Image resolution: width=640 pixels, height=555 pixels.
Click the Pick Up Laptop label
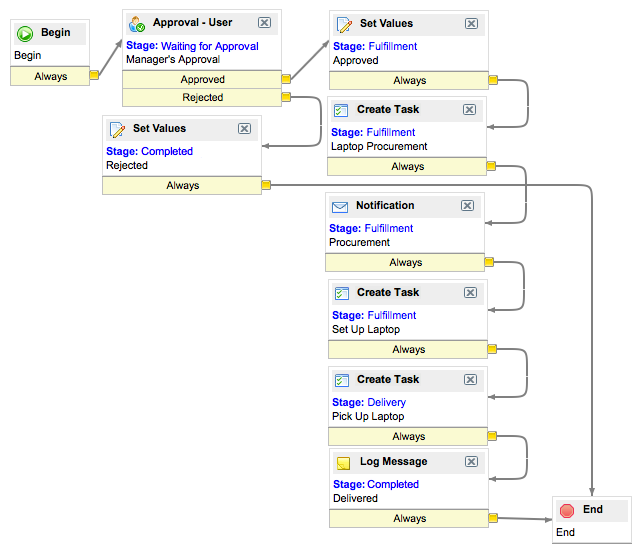[x=368, y=416]
